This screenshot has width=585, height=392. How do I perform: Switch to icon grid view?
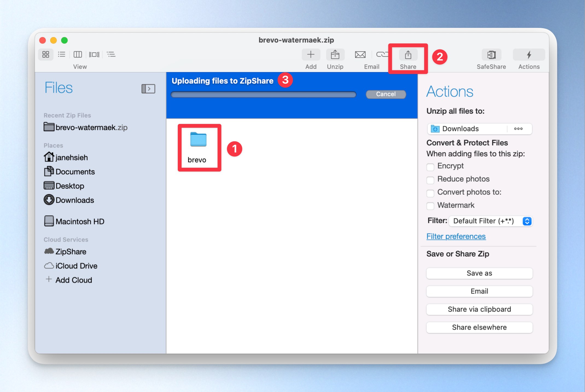(46, 54)
